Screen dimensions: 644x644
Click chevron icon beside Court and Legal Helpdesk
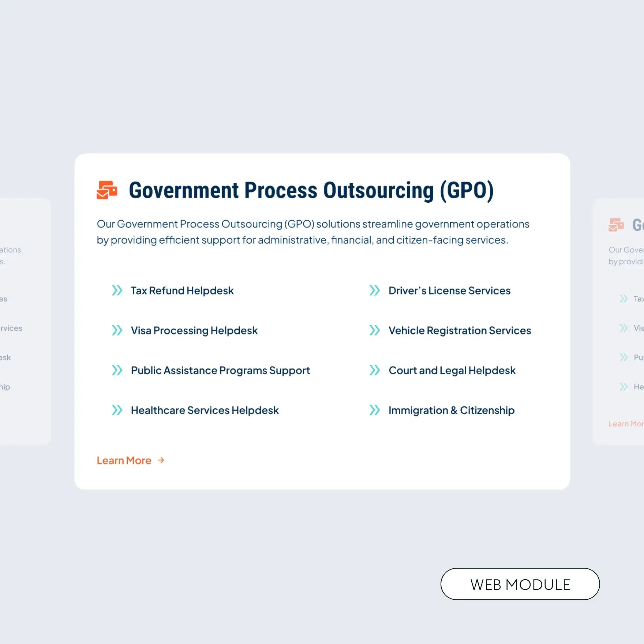(375, 370)
